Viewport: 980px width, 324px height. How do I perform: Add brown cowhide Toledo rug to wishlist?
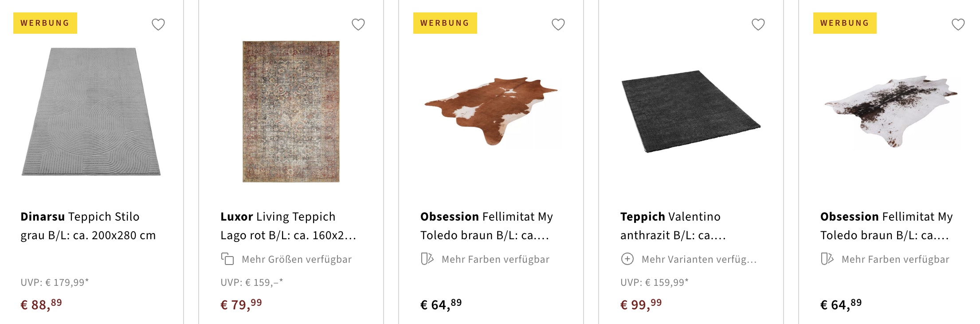[x=558, y=24]
